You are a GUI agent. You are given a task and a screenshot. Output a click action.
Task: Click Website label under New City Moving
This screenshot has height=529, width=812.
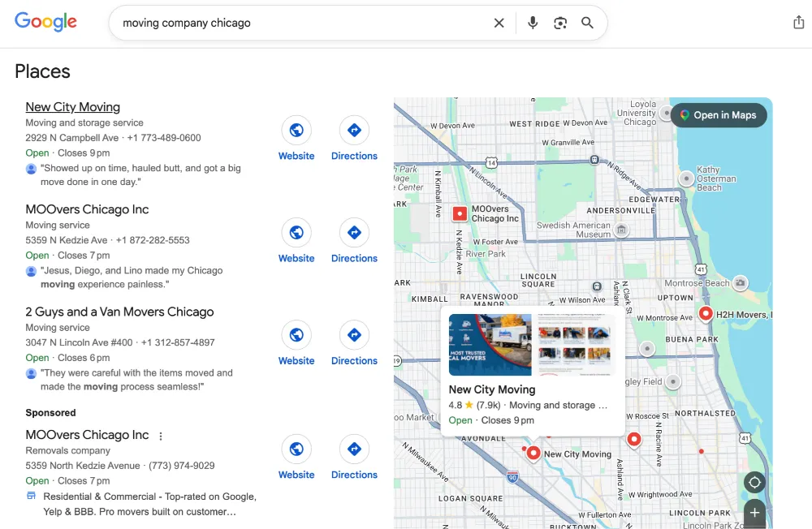tap(296, 156)
